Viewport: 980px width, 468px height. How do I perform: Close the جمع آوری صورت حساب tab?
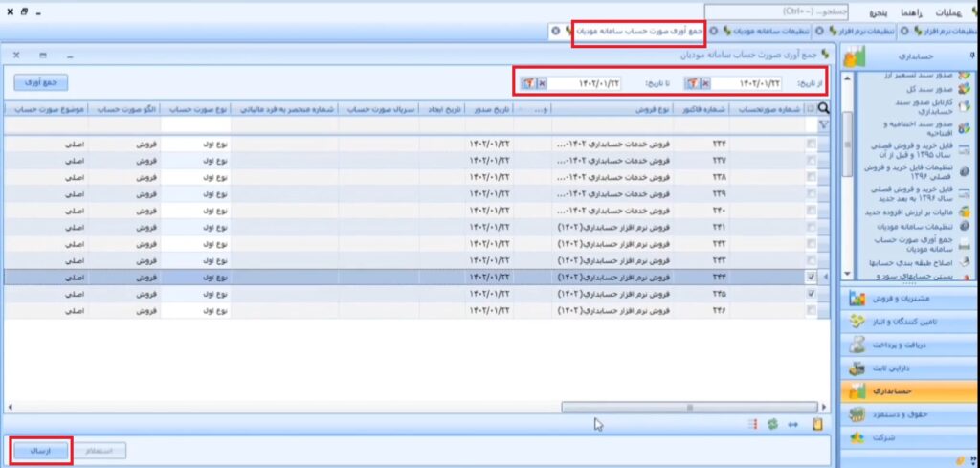(556, 30)
